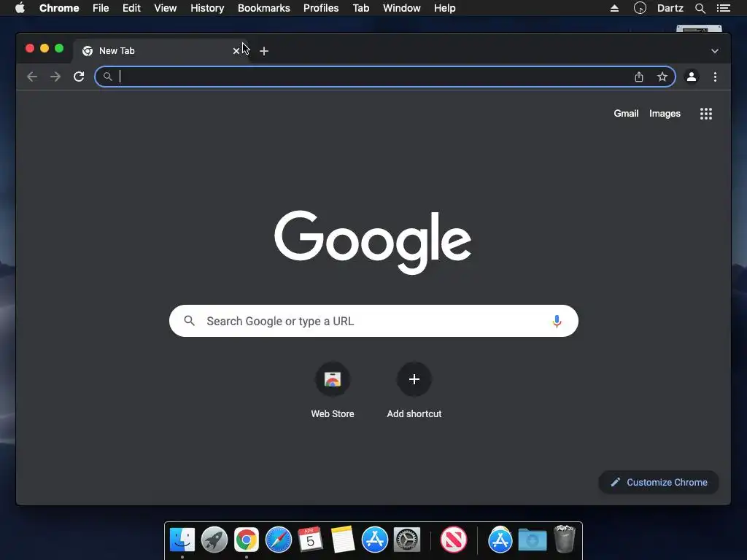The height and width of the screenshot is (560, 747).
Task: Click the clock-shaped icon in menu bar
Action: point(640,8)
